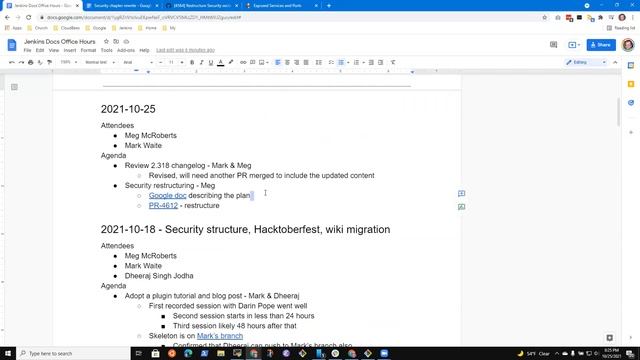Image resolution: width=640 pixels, height=360 pixels.
Task: Open the Normal text styles dropdown
Action: (100, 62)
